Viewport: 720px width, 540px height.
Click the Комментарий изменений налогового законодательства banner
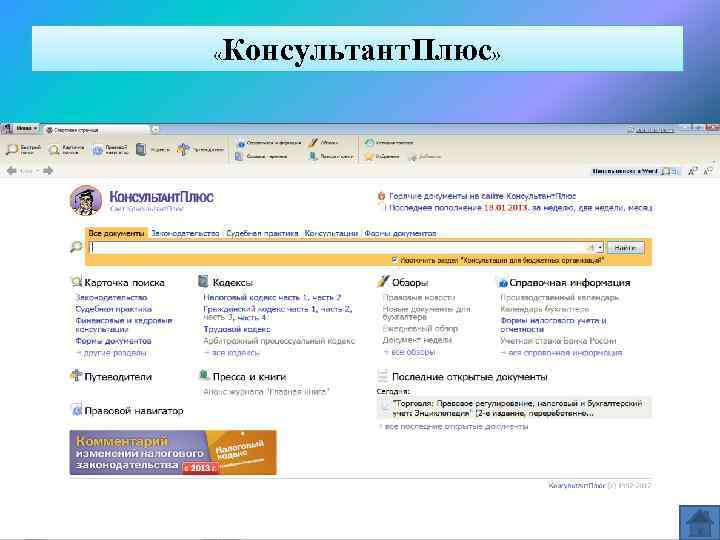point(173,452)
